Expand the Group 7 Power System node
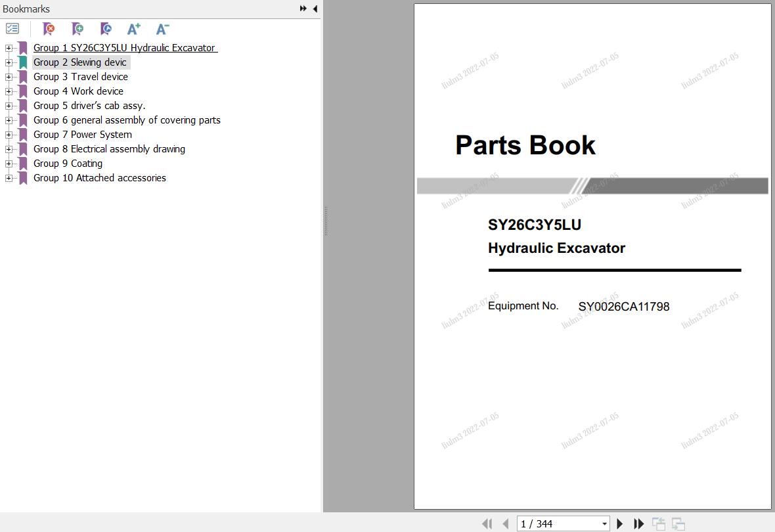The width and height of the screenshot is (775, 532). (8, 135)
